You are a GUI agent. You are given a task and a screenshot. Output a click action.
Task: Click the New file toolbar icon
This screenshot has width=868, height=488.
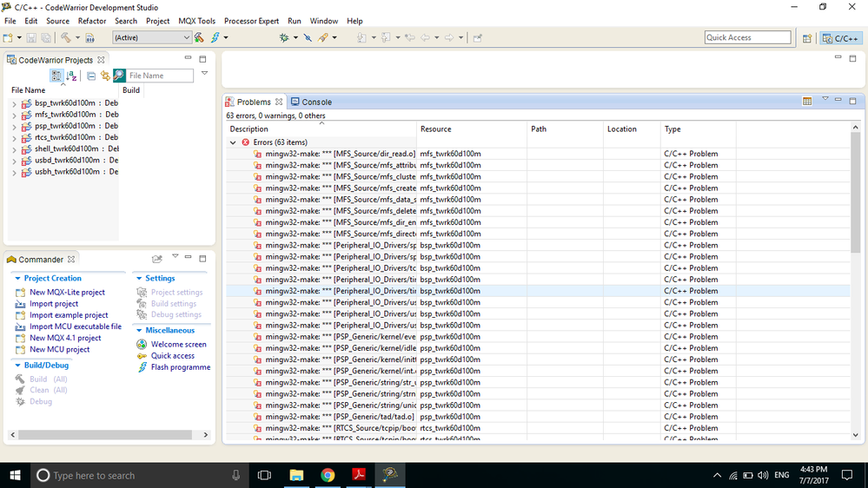8,37
